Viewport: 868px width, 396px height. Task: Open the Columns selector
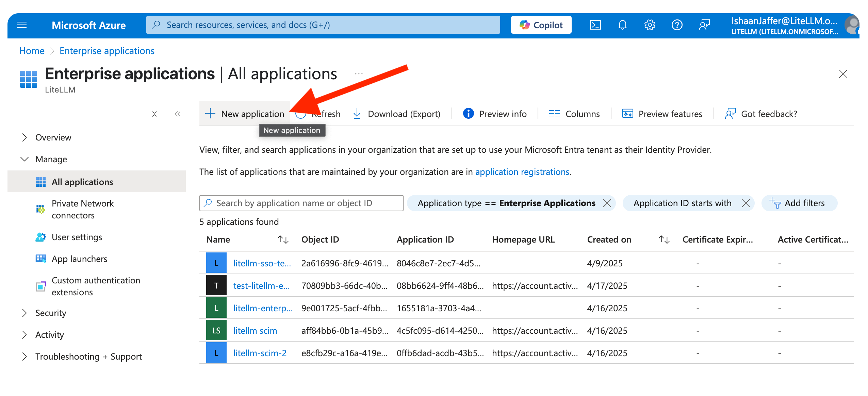coord(574,114)
